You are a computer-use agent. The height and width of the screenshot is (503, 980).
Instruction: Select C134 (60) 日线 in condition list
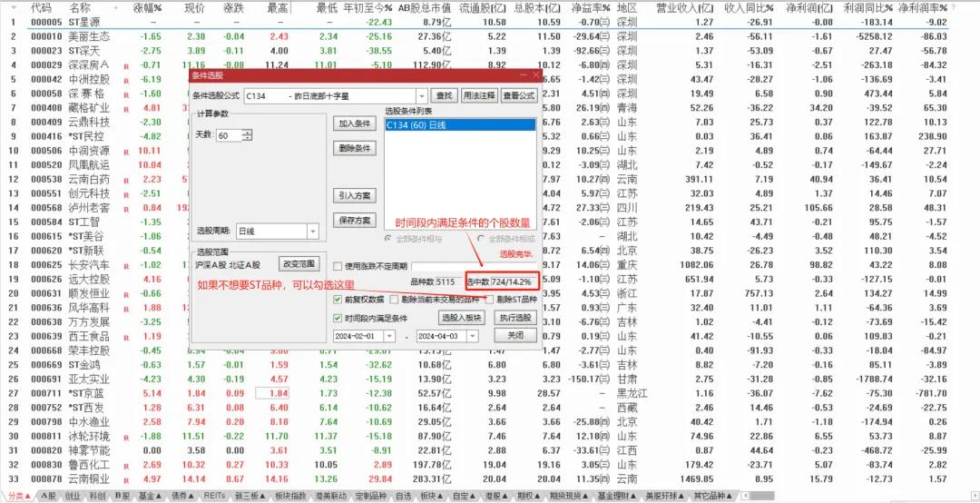(x=460, y=125)
